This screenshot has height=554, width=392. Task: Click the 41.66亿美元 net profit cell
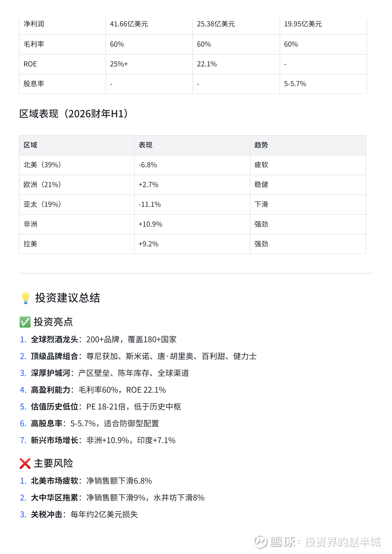click(x=129, y=24)
